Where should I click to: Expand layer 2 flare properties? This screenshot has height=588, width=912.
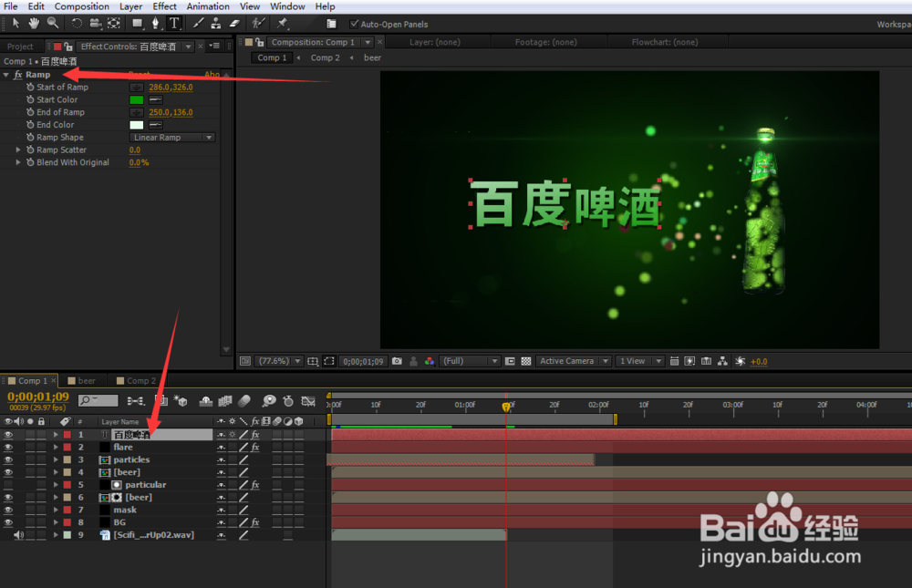(56, 448)
